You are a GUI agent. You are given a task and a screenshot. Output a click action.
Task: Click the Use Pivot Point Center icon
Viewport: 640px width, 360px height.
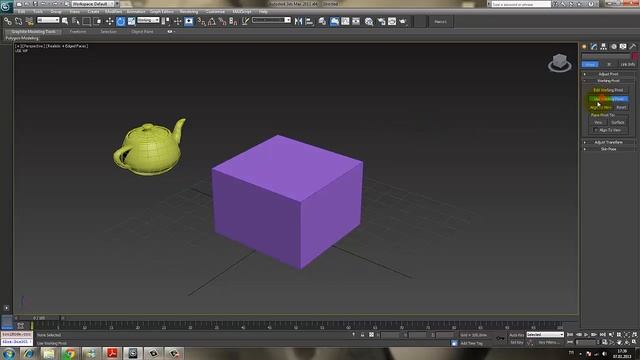166,21
